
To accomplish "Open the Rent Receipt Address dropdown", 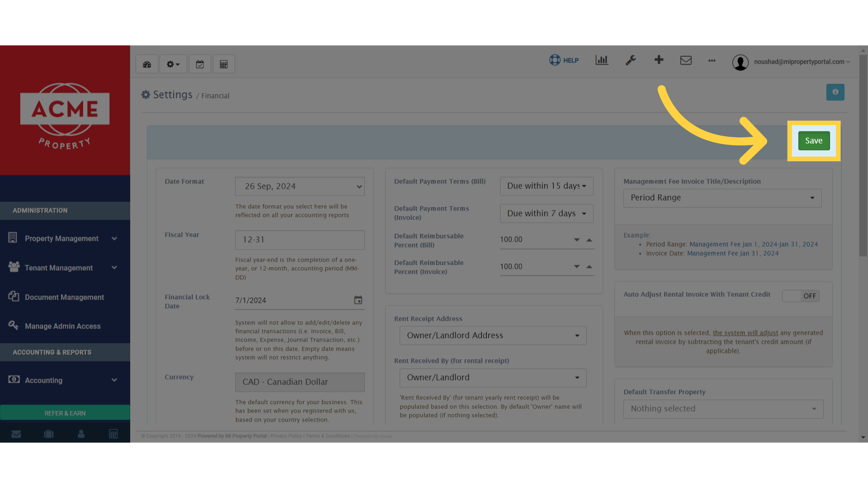I will [493, 336].
